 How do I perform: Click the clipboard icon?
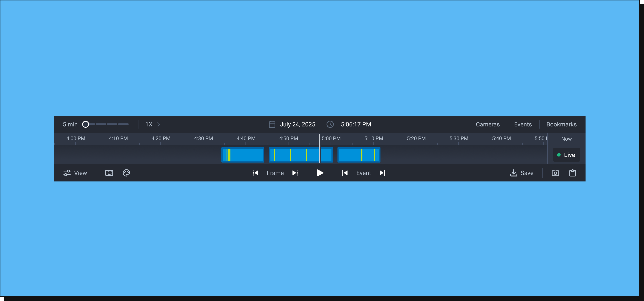(x=572, y=173)
